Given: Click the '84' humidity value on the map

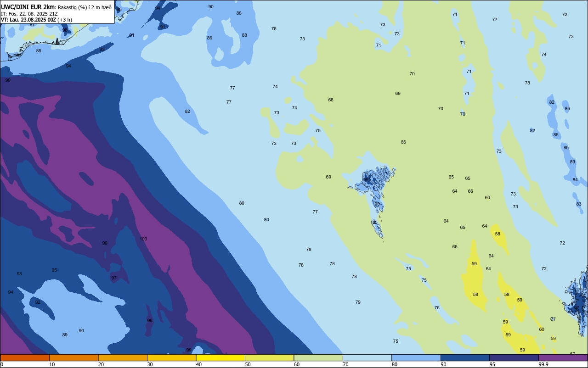Looking at the screenshot, I should coord(575,180).
